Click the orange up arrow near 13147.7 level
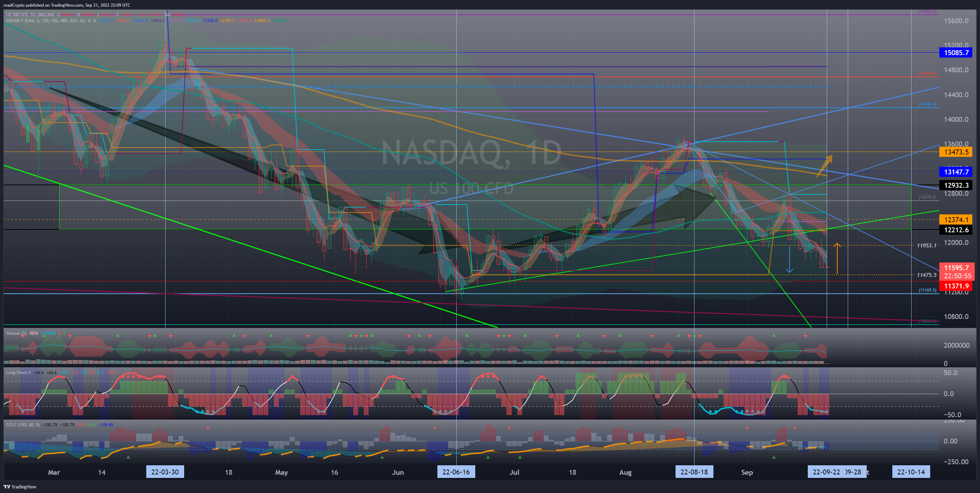 tap(824, 166)
